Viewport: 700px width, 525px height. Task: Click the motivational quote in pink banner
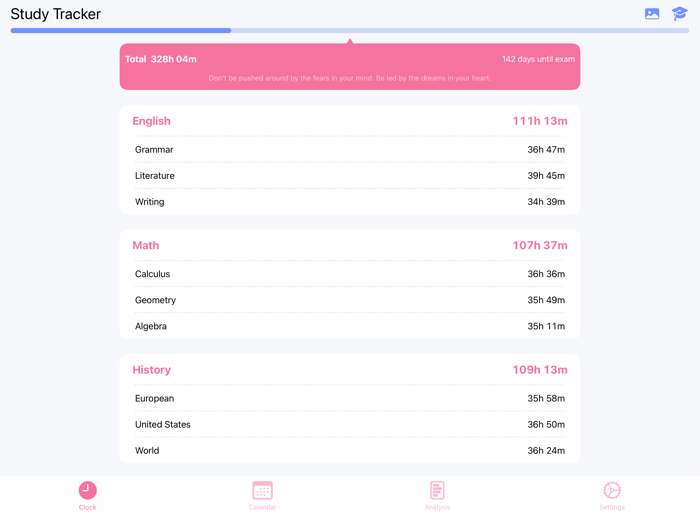[350, 78]
